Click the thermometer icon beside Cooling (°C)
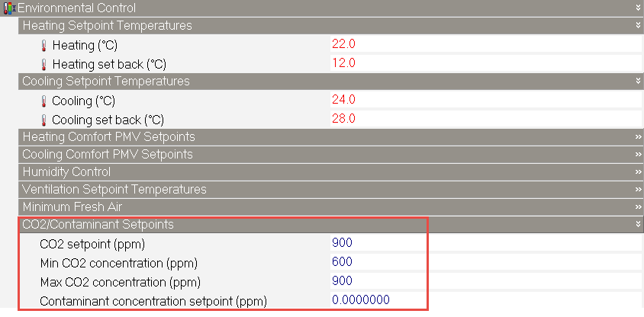This screenshot has height=317, width=644. [44, 101]
